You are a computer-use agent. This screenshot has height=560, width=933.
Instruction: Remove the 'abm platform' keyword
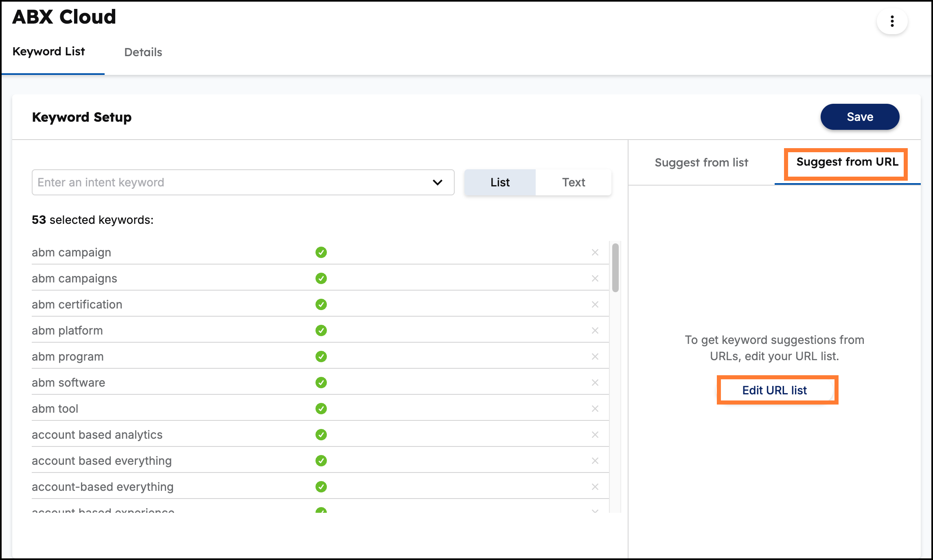click(x=595, y=330)
